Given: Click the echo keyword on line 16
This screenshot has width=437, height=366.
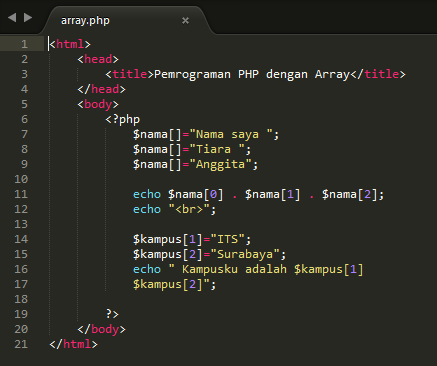Looking at the screenshot, I should [147, 269].
